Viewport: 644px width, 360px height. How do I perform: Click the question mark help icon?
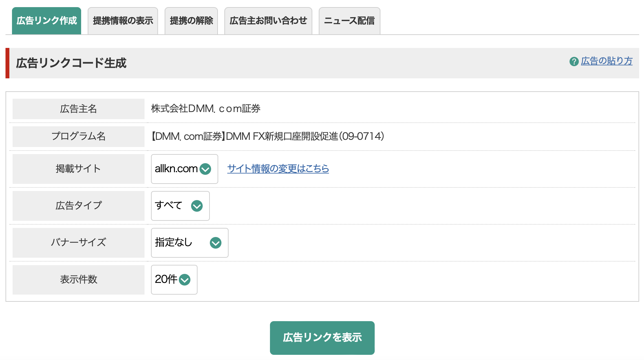(574, 62)
